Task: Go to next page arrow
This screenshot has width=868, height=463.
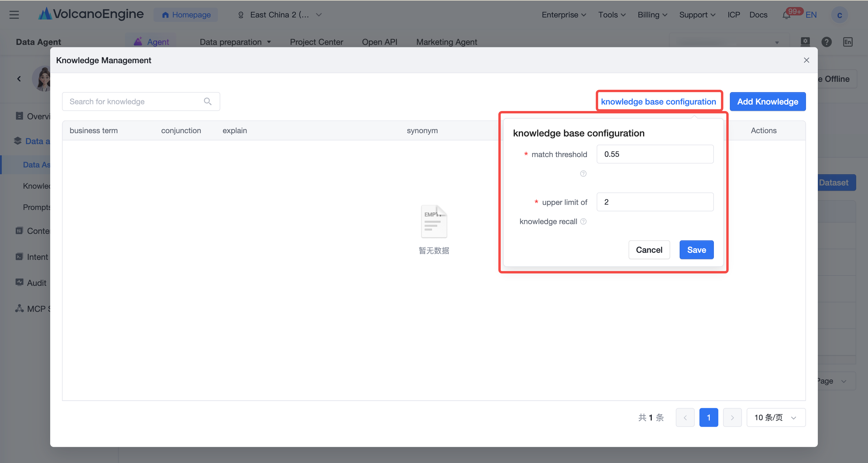Action: point(732,418)
